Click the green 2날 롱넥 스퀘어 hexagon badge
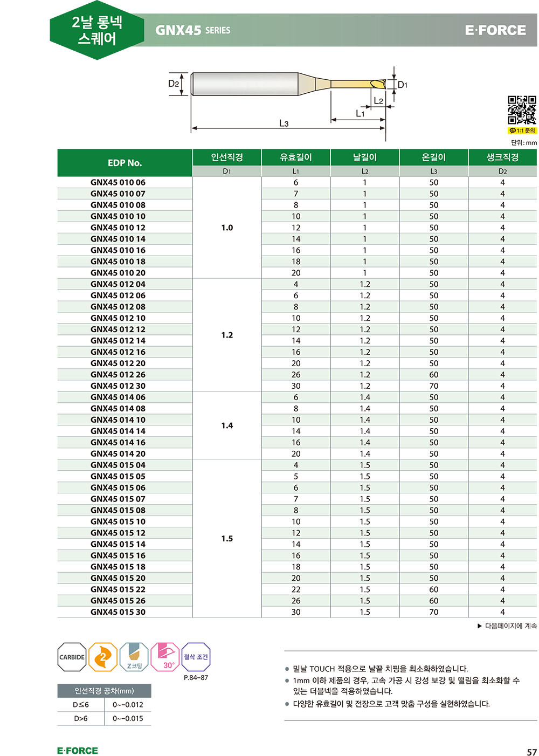The image size is (539, 756). point(97,30)
